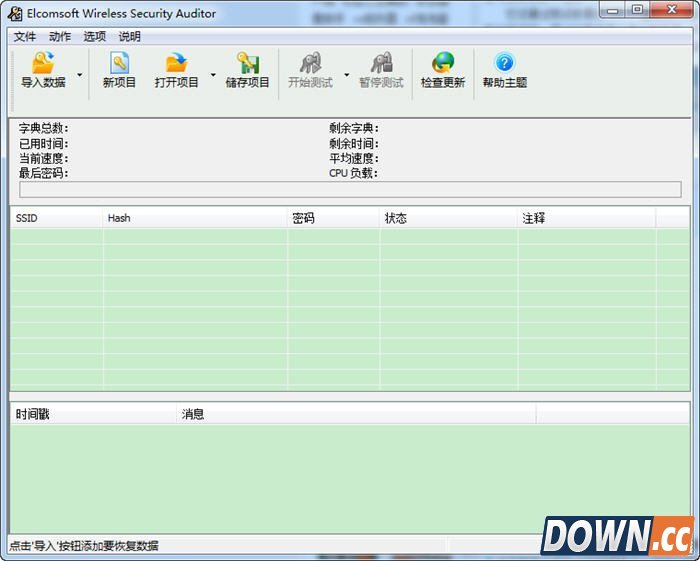700x561 pixels.
Task: Open the 说明 menu
Action: pyautogui.click(x=129, y=37)
